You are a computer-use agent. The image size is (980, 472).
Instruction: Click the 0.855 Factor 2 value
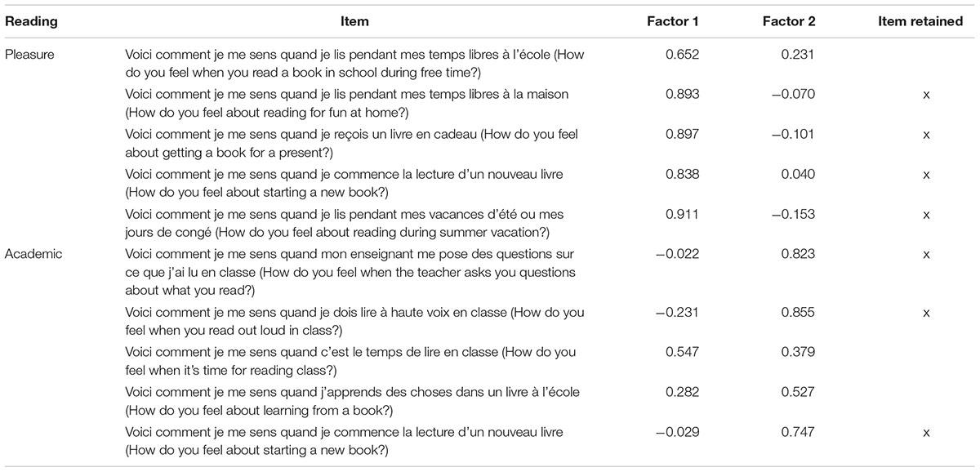click(x=798, y=312)
